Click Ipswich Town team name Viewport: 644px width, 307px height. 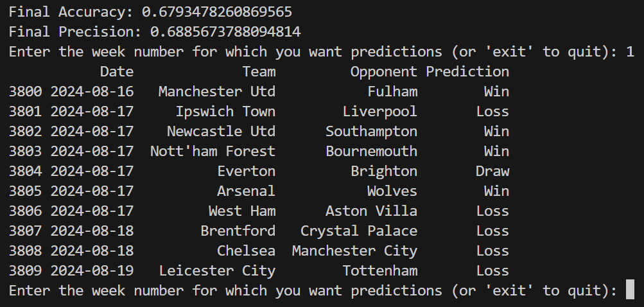(x=225, y=111)
